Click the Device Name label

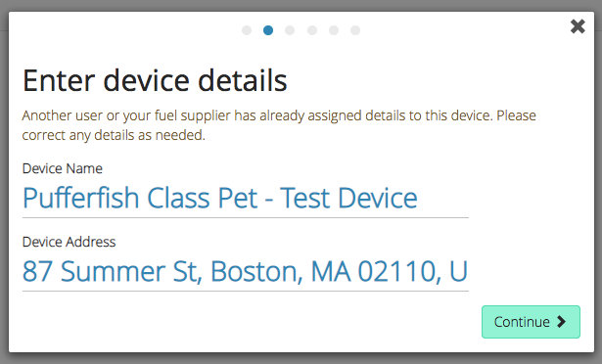pyautogui.click(x=63, y=168)
